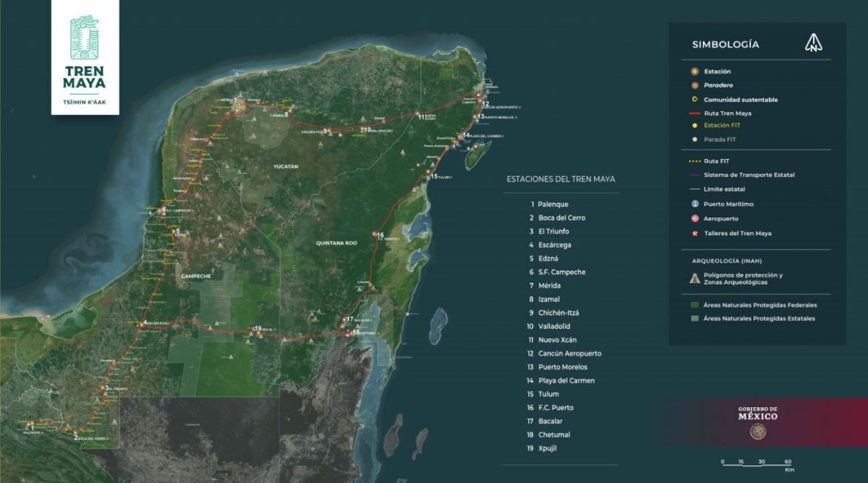Click the Gobierno de México emblem
Screen dimensions: 868x483
coord(757,432)
